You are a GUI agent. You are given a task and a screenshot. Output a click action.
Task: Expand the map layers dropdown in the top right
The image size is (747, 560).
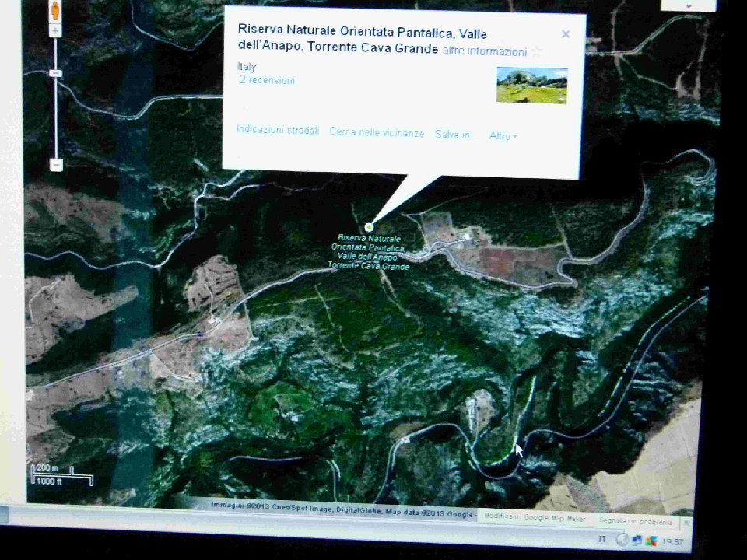688,5
